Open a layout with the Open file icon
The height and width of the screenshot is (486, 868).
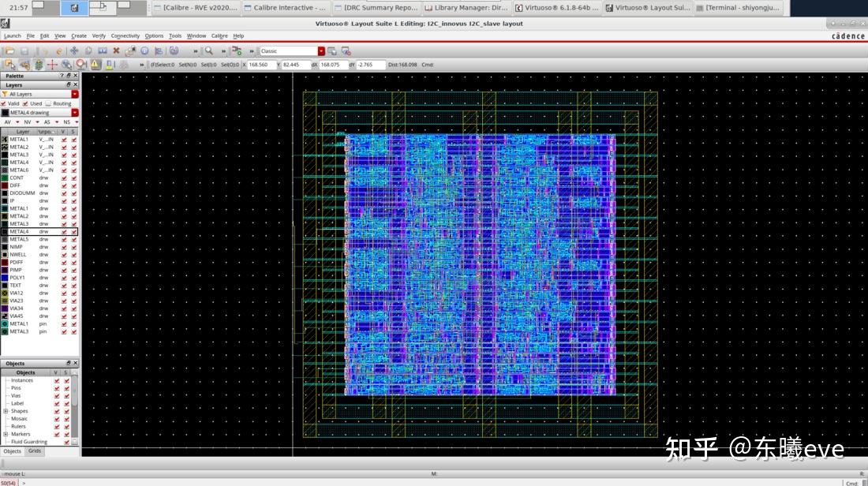[9, 50]
